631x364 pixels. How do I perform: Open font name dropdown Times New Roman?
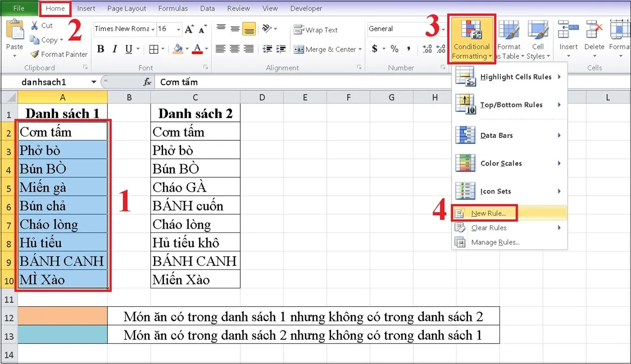(153, 29)
